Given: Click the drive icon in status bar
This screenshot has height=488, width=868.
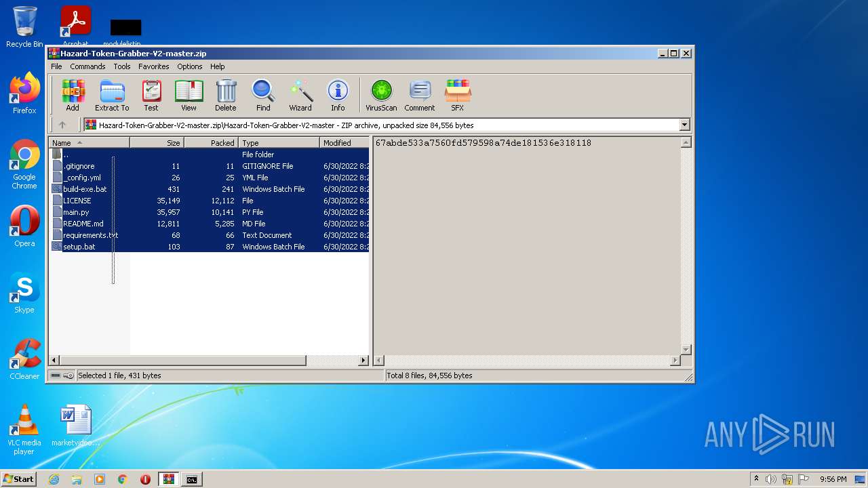Looking at the screenshot, I should pos(56,375).
